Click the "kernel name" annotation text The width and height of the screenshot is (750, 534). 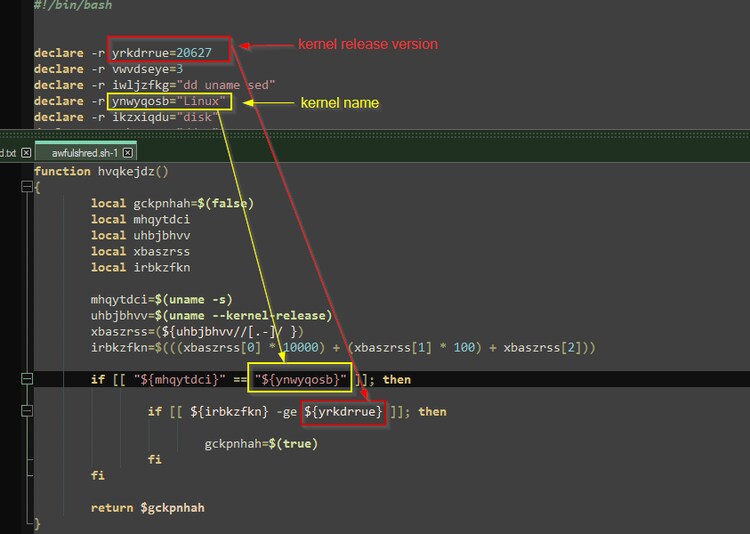(x=336, y=103)
